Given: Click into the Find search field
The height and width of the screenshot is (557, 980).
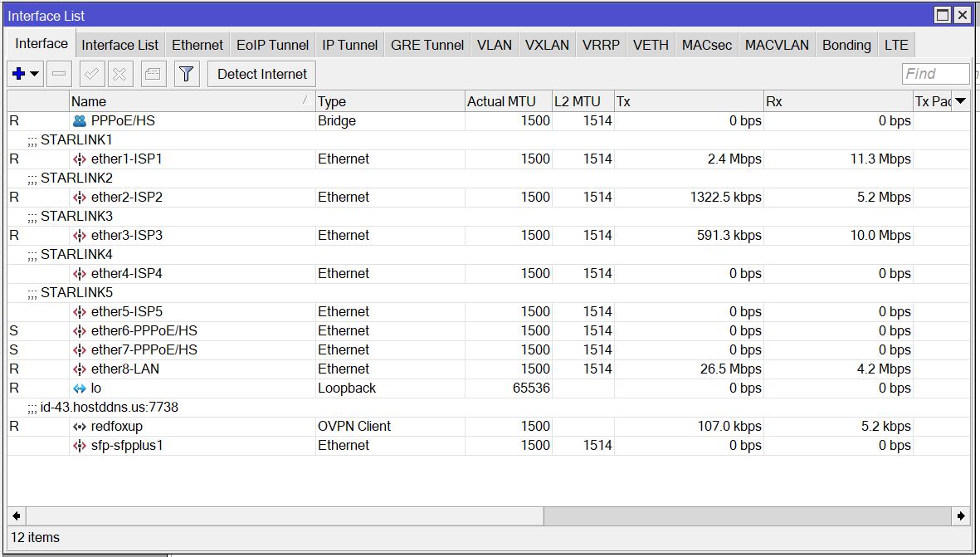Looking at the screenshot, I should pos(936,74).
